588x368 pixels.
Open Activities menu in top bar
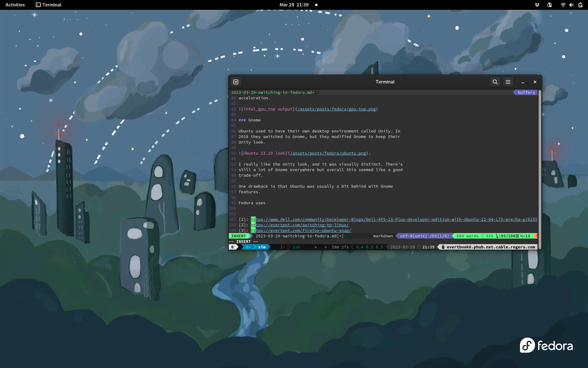[15, 5]
